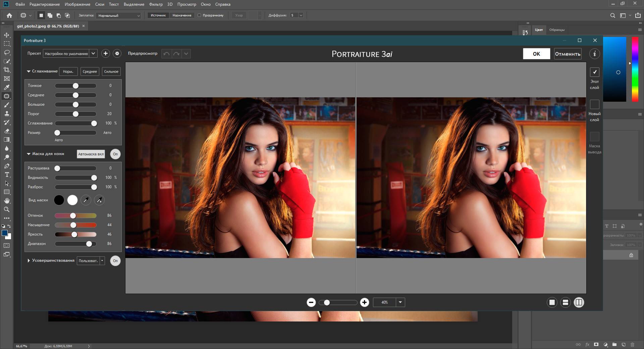This screenshot has width=644, height=349.
Task: Pick the mask color eyedropper tool
Action: (x=86, y=200)
